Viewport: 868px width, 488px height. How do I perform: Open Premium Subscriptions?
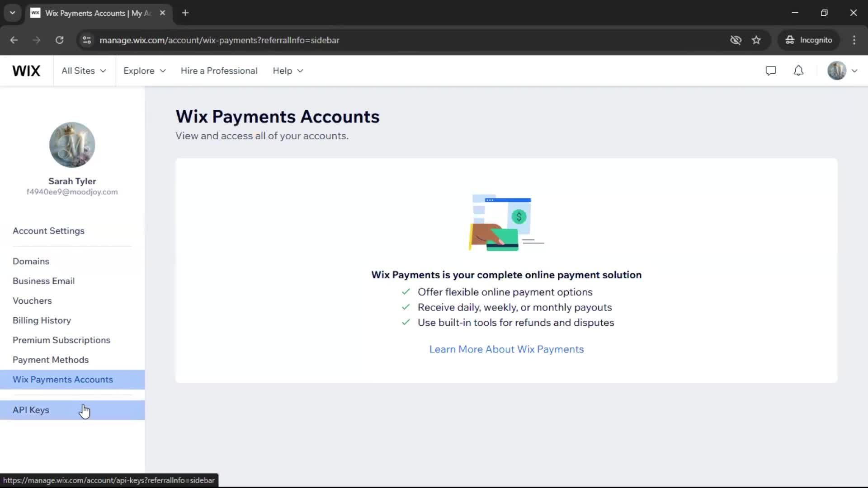tap(61, 340)
